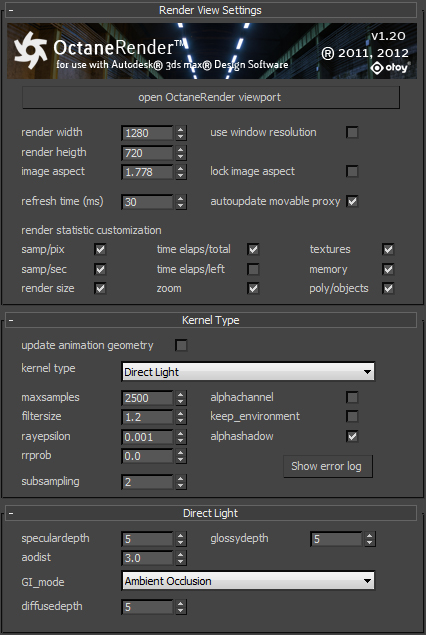Toggle the samp/pix statistic checkbox

pos(100,249)
